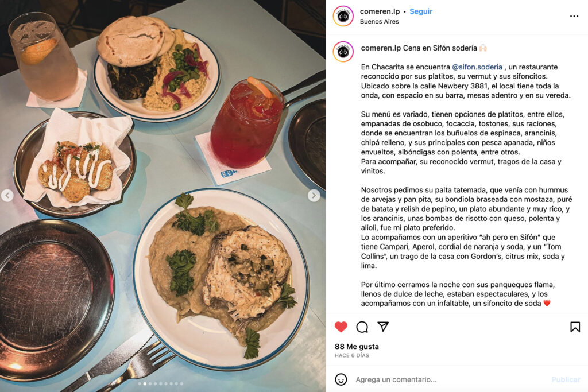This screenshot has width=588, height=392.
Task: Open comeren.lp username in post header
Action: (380, 11)
